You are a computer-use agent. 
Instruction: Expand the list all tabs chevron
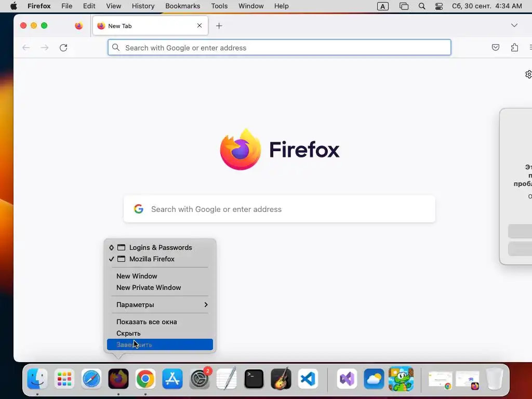514,25
